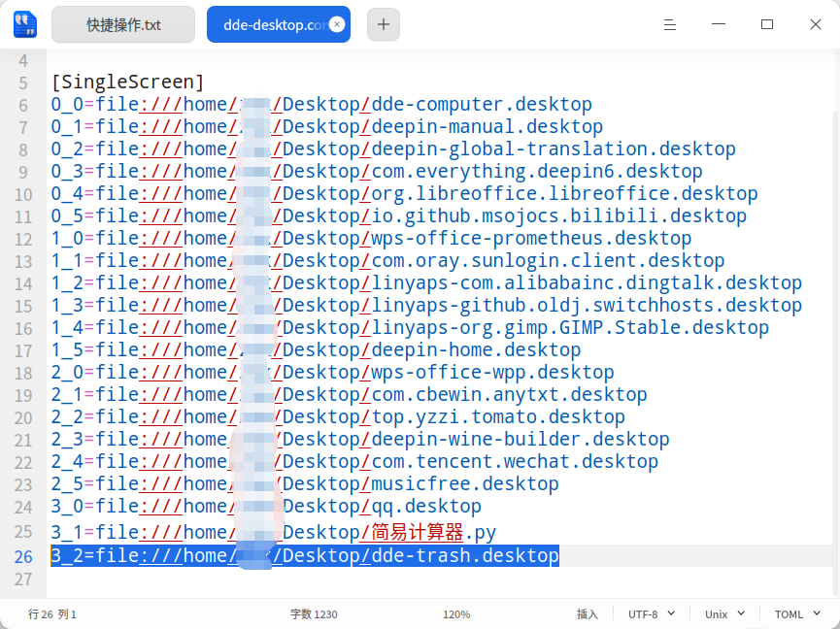Click the org.libreoffice.libreoffice.desktop line
This screenshot has height=629, width=840.
(x=405, y=194)
